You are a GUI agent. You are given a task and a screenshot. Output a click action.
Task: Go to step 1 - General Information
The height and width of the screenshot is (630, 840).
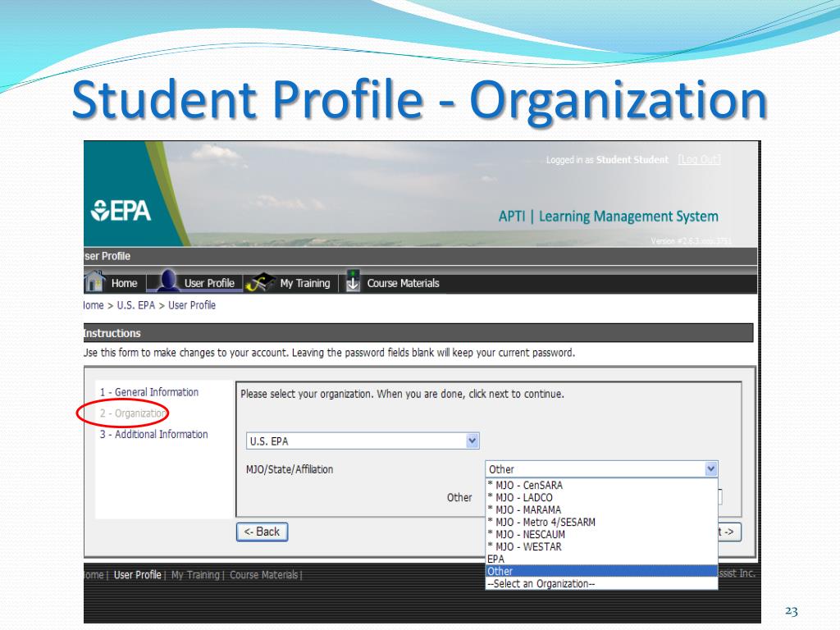(149, 392)
